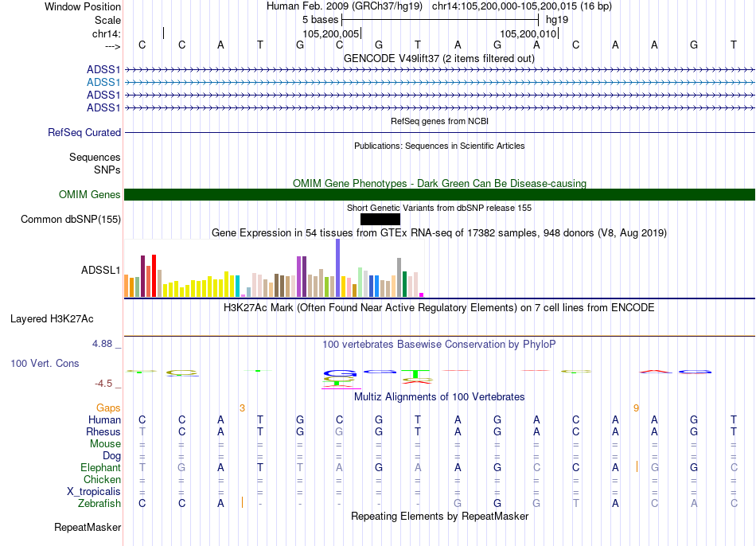
Task: Click 'RefSeq genes from NCBI' title
Action: (439, 122)
